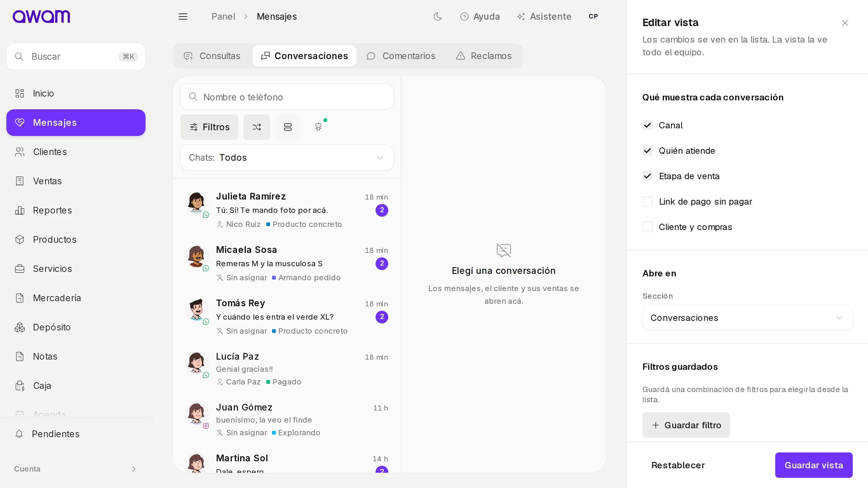Focus the Nombre o teléfono search field
Viewport: 868px width, 488px height.
[287, 97]
